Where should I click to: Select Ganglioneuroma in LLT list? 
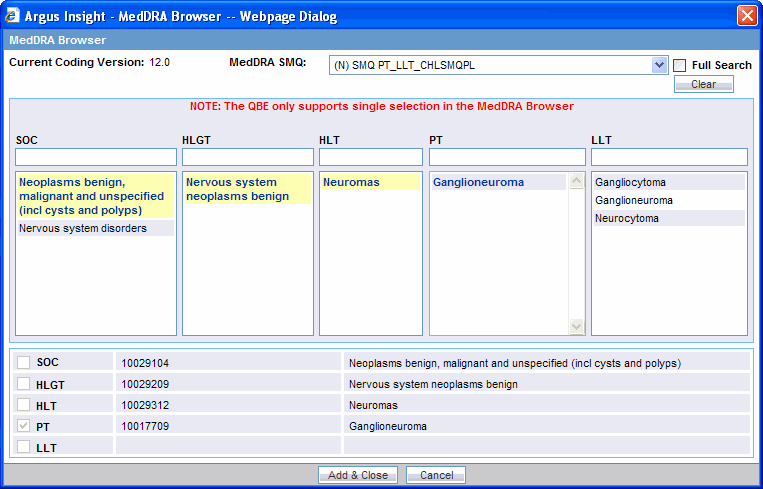click(669, 200)
